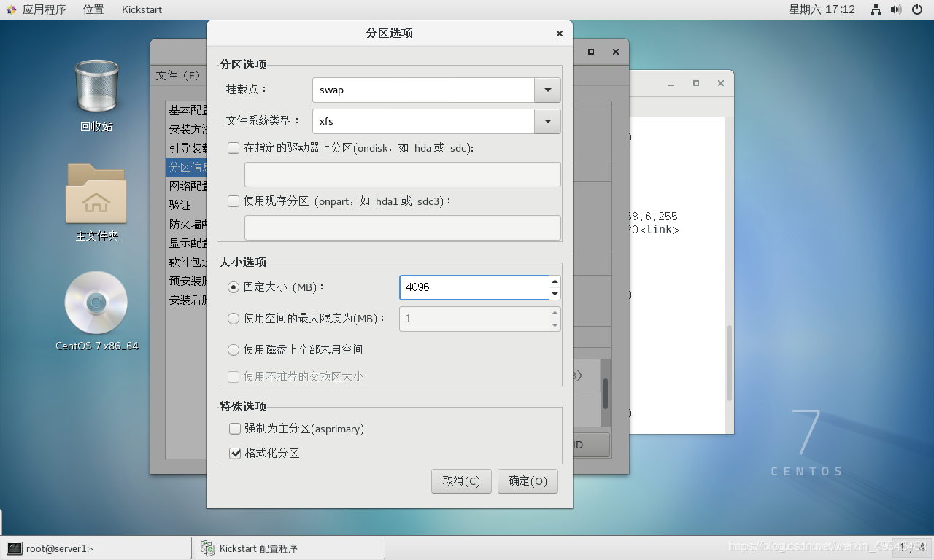Open the Places menu

click(x=93, y=9)
